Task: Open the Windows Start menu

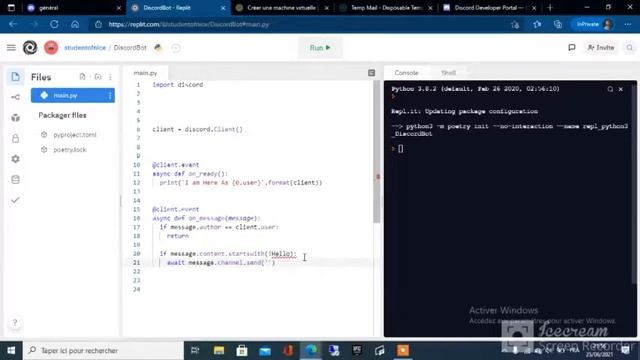Action: [x=11, y=351]
